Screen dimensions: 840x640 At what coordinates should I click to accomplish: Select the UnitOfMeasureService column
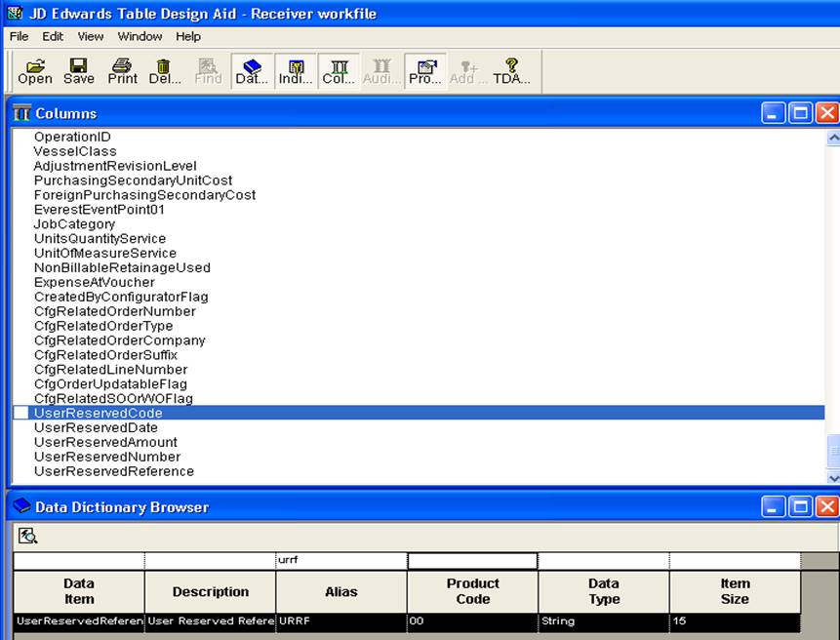tap(105, 253)
